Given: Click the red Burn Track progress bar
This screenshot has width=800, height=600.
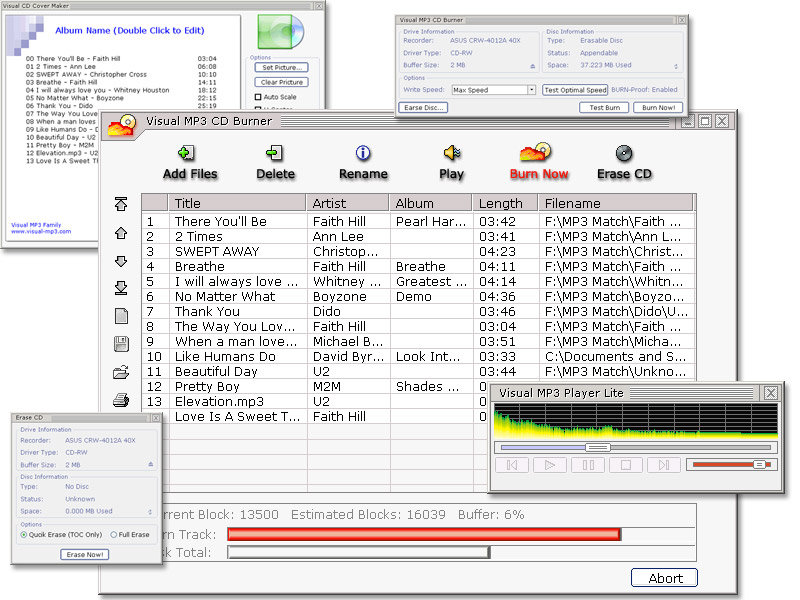Looking at the screenshot, I should click(x=424, y=534).
